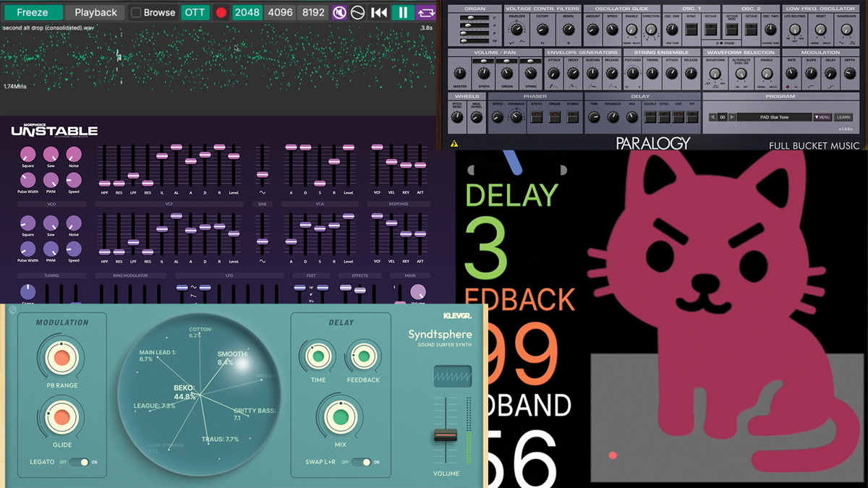Click the yellow warning icon in Paralogy

[x=454, y=144]
